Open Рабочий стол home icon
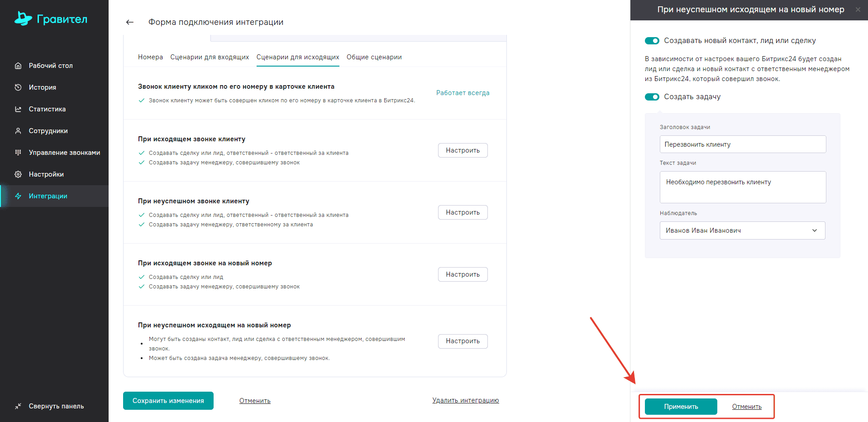868x422 pixels. coord(18,66)
